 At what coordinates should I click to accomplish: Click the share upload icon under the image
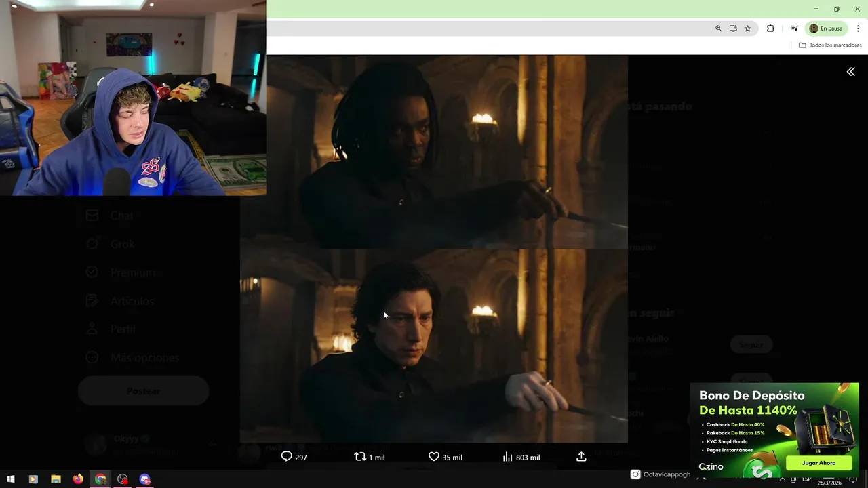[581, 457]
